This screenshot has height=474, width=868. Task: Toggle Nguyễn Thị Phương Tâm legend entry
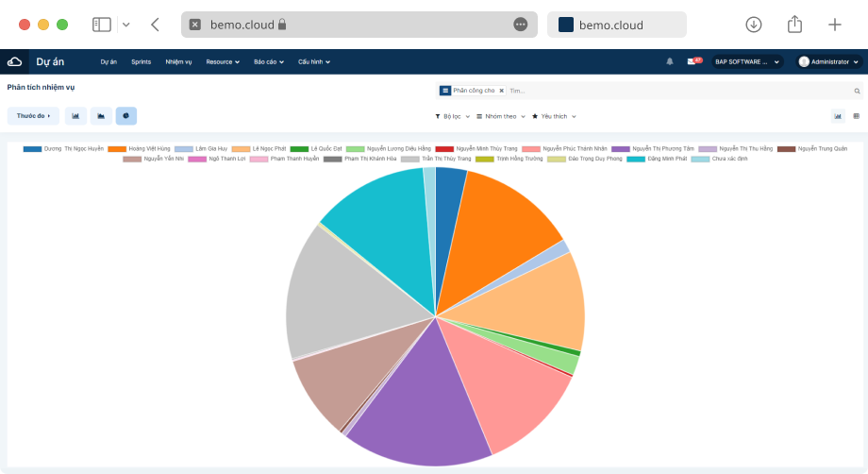coord(653,149)
